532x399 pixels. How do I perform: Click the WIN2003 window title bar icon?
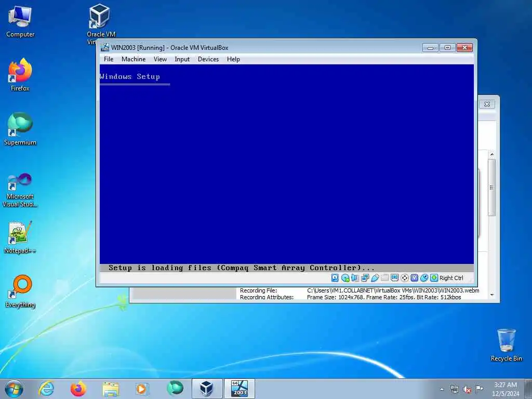pyautogui.click(x=105, y=47)
